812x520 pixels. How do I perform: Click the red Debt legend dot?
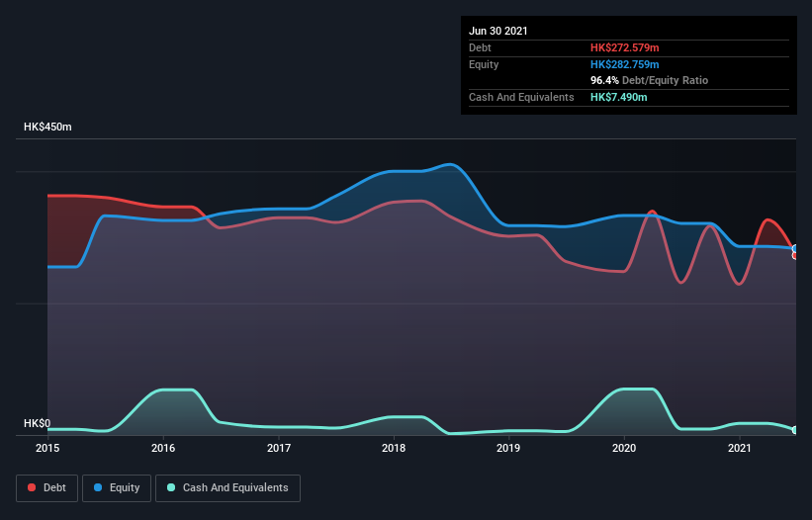[x=32, y=487]
